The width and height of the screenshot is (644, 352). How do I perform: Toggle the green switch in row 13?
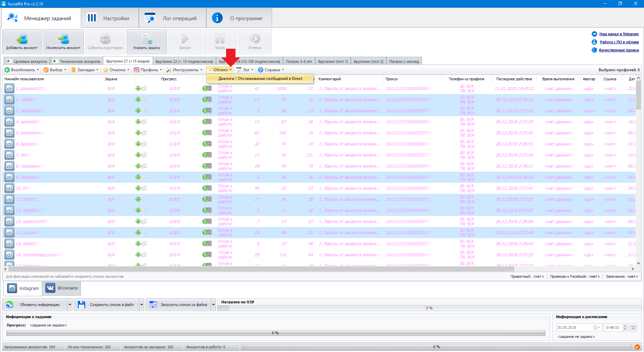pos(207,222)
